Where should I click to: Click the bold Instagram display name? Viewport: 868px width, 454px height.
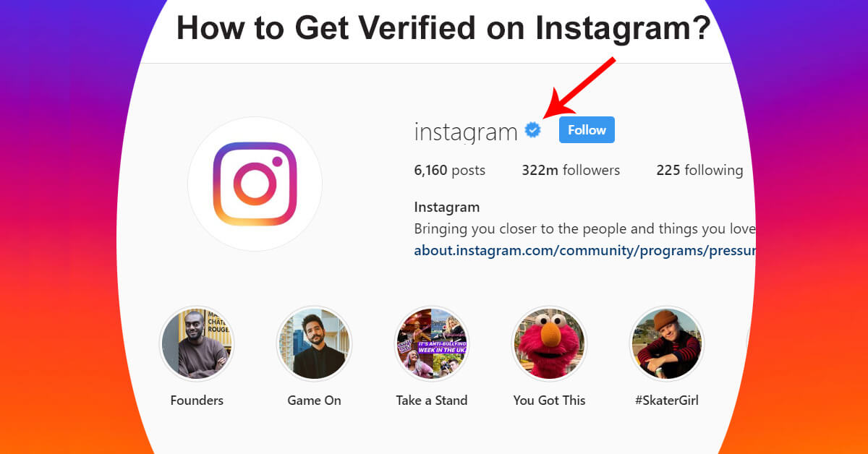point(446,207)
